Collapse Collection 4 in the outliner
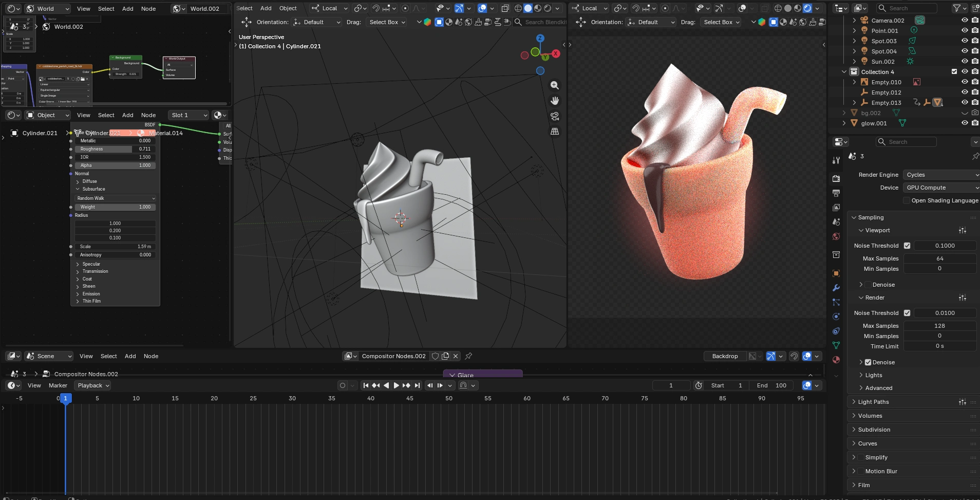 pos(844,72)
